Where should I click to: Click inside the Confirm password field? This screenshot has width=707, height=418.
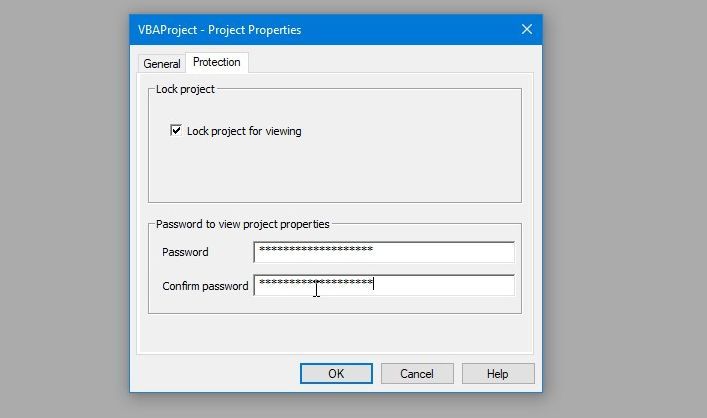click(440, 285)
